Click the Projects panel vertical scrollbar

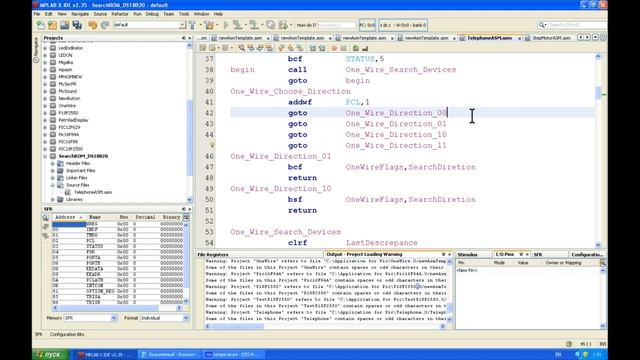pos(189,122)
